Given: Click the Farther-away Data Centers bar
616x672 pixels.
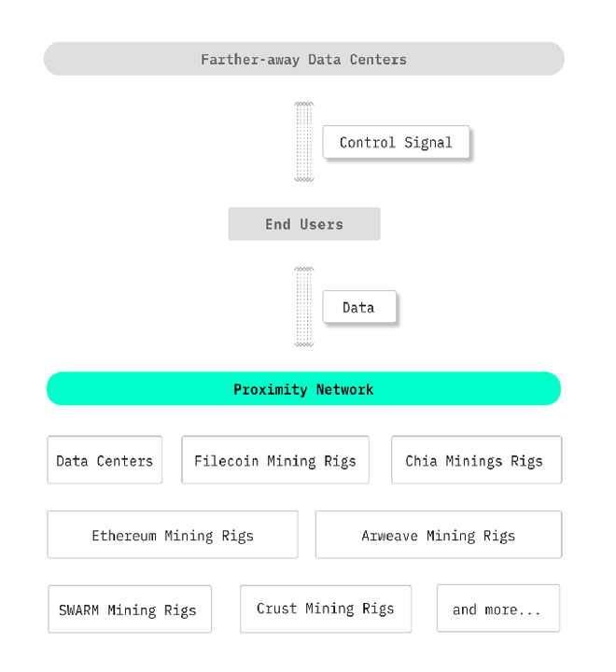Looking at the screenshot, I should click(x=303, y=59).
